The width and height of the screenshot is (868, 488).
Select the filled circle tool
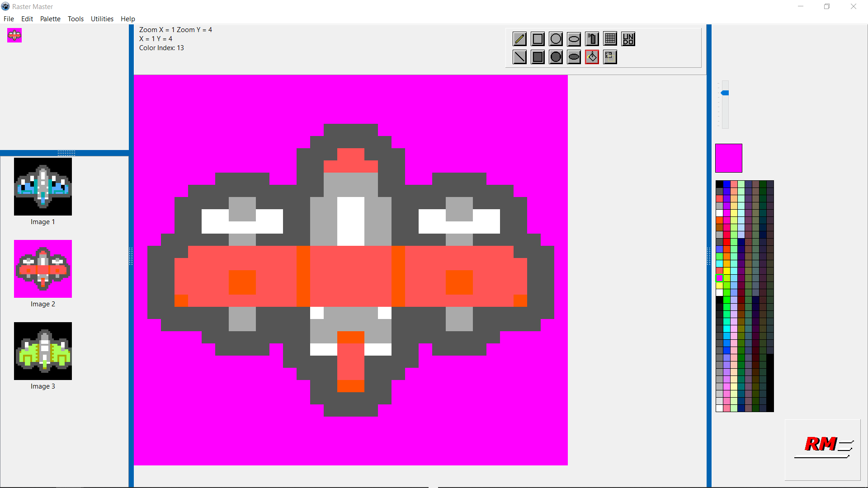[x=556, y=57]
